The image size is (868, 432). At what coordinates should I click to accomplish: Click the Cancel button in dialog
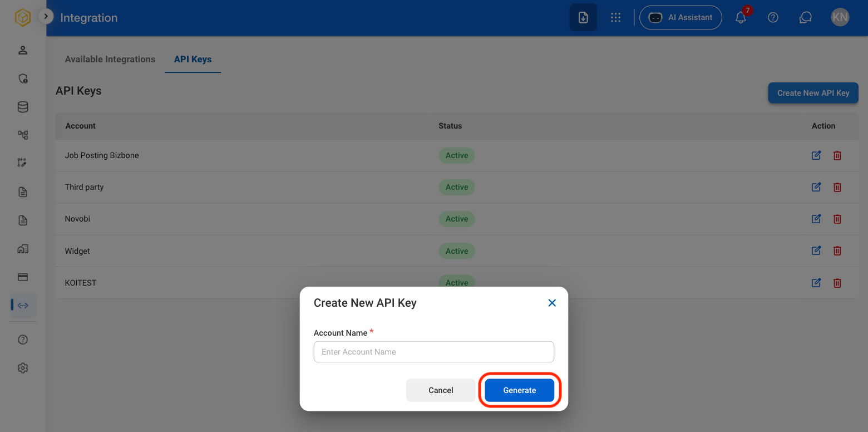coord(441,390)
